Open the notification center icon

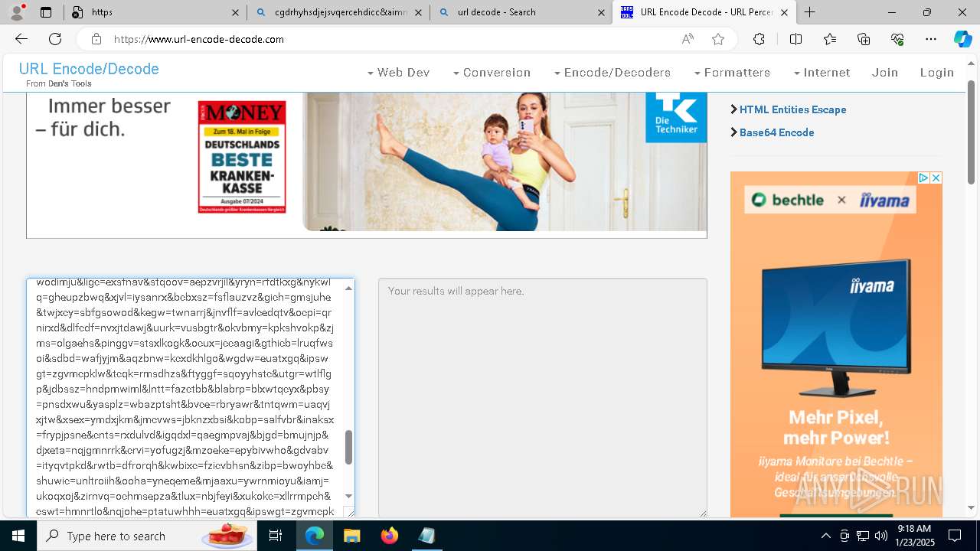click(955, 536)
